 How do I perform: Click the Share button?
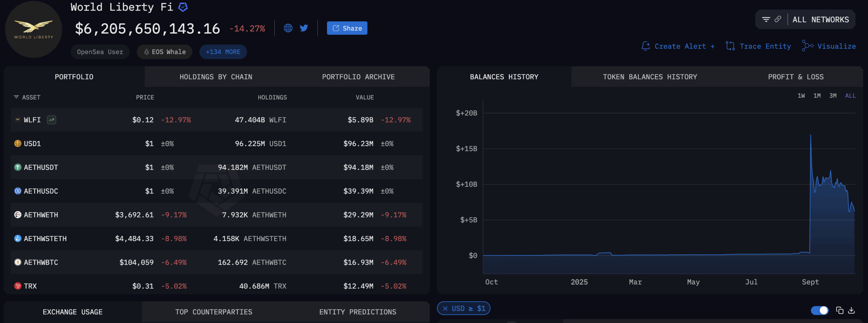(x=347, y=28)
